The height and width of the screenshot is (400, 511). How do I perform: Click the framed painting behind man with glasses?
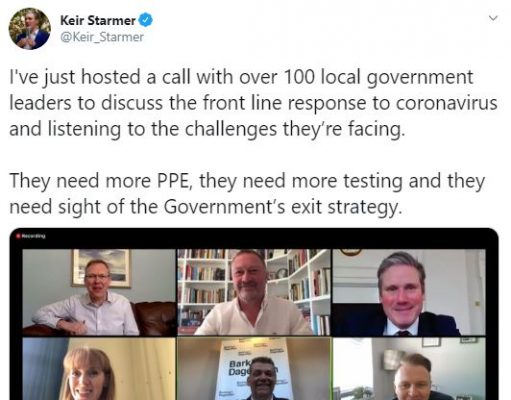pos(102,268)
